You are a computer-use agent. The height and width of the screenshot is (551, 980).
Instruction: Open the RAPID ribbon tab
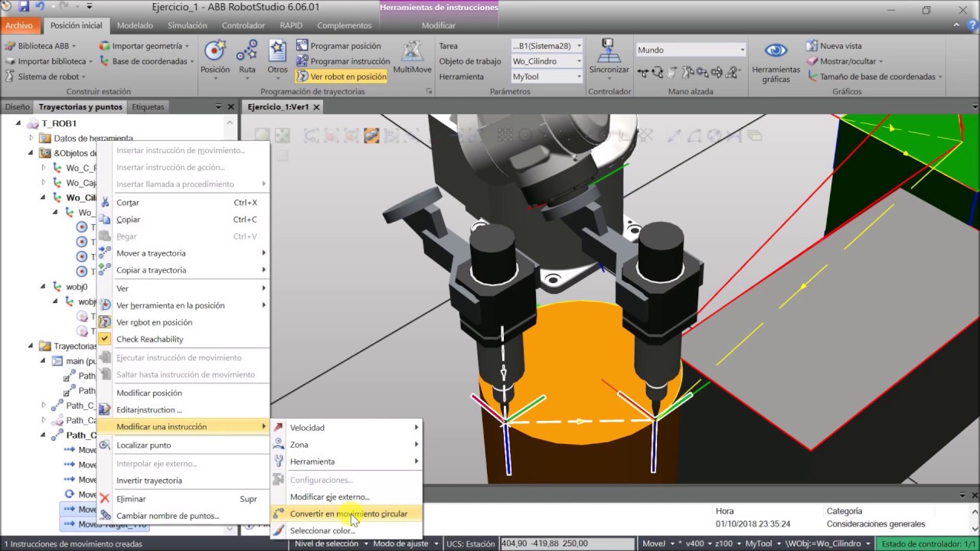point(291,25)
